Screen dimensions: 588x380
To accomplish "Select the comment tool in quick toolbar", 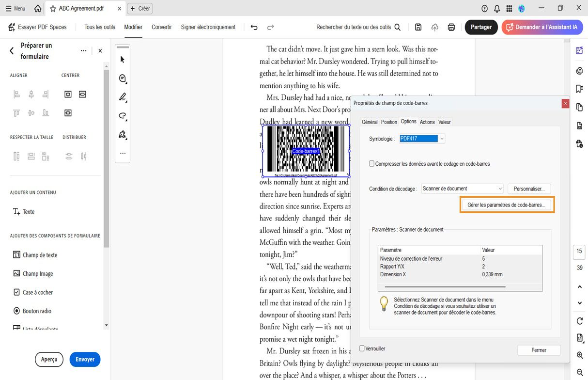I will point(123,79).
